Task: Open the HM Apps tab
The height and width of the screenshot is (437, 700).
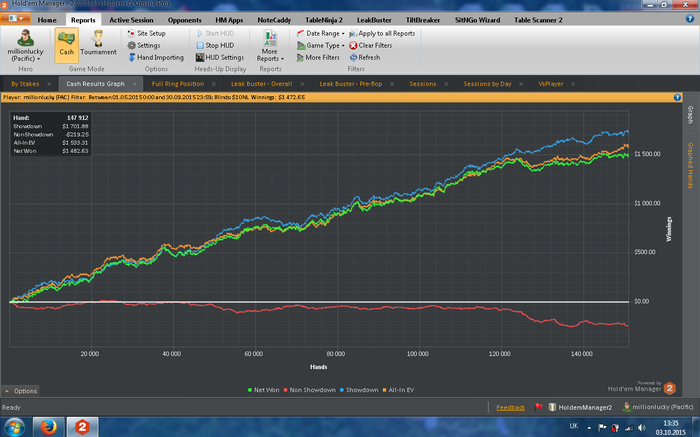Action: (x=229, y=20)
